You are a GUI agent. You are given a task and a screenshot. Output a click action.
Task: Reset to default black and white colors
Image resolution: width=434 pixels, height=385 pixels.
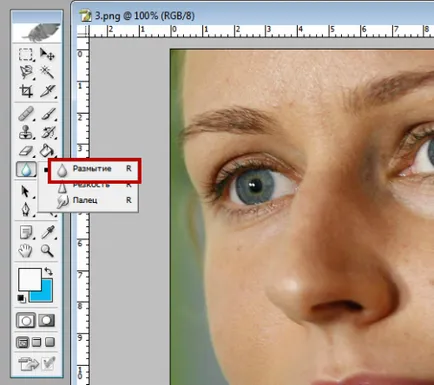click(22, 298)
